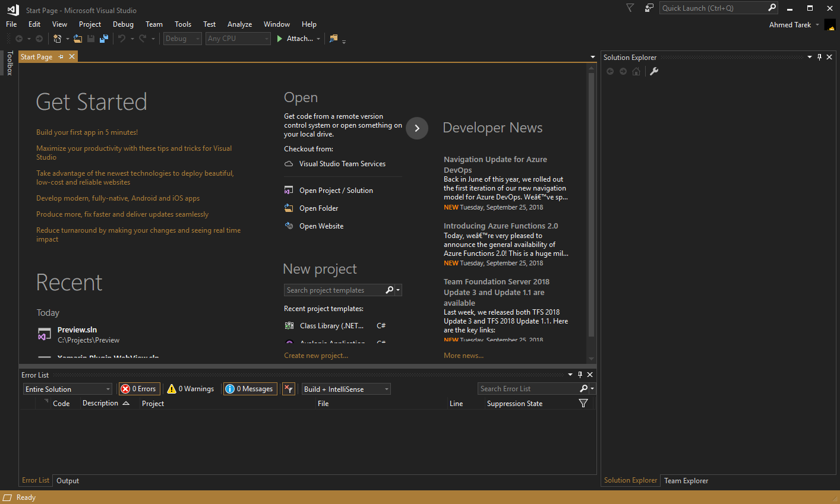Click the Preview.sln solution icon
Image resolution: width=840 pixels, height=504 pixels.
(44, 334)
